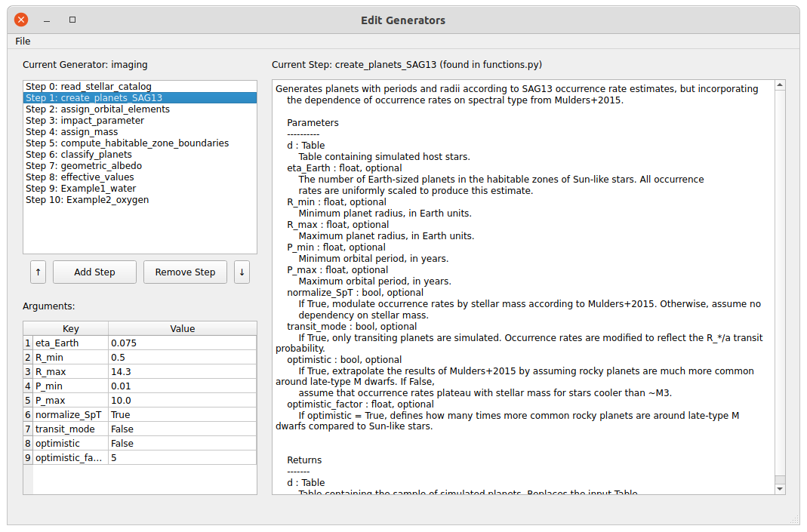The height and width of the screenshot is (532, 807).
Task: Select the optimistic_fa... key cell
Action: point(70,459)
